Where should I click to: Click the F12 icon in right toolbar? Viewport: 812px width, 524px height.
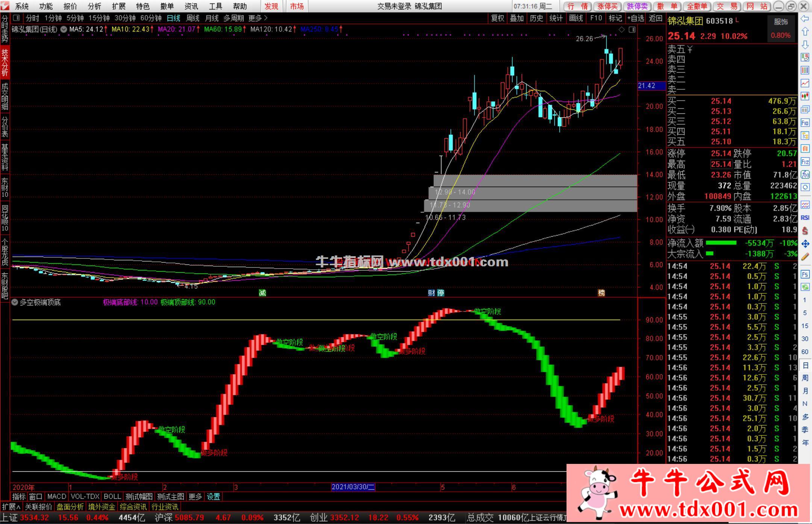[x=805, y=162]
